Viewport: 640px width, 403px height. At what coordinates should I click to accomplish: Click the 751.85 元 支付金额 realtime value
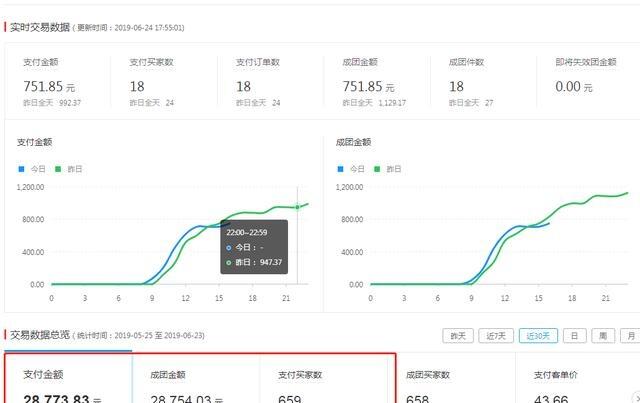pyautogui.click(x=49, y=87)
